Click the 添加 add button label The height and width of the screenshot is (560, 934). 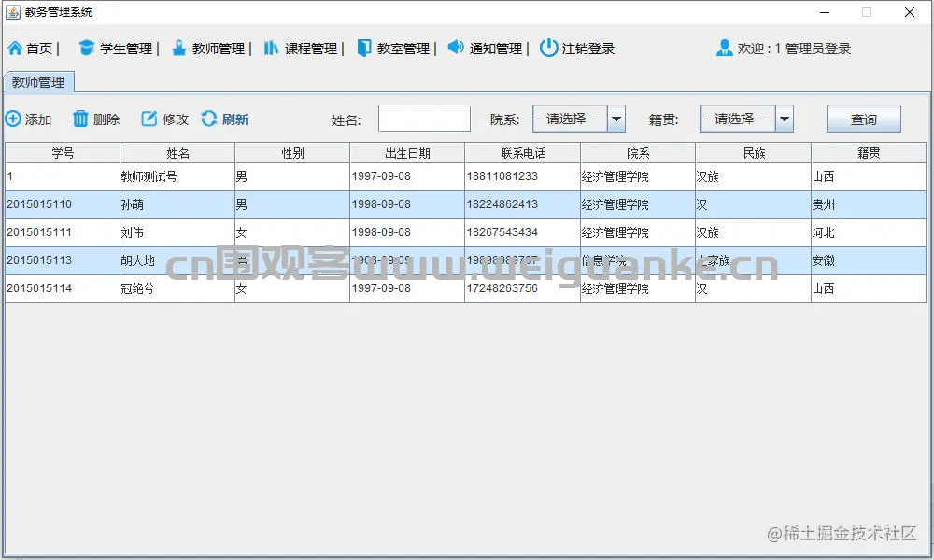(x=38, y=119)
